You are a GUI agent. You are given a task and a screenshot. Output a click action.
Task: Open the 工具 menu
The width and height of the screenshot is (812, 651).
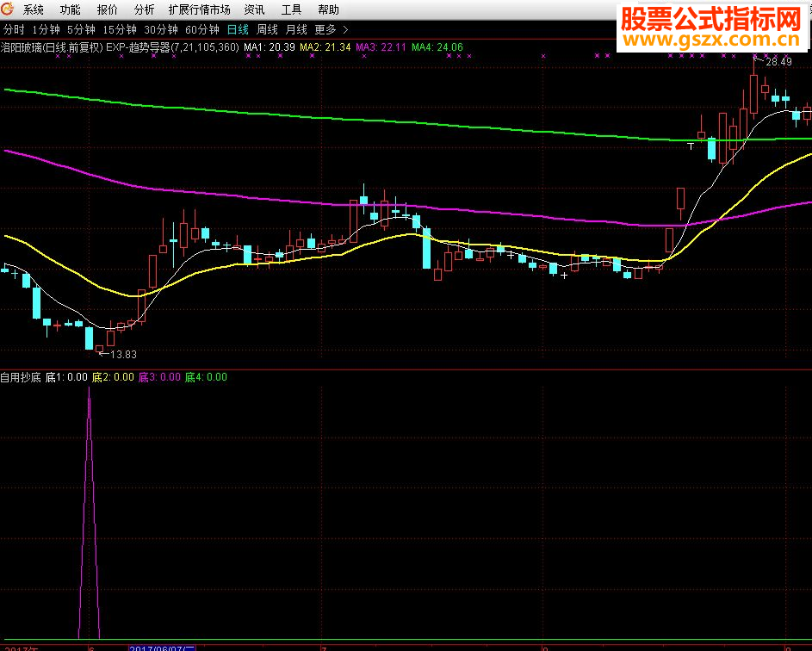tap(291, 9)
